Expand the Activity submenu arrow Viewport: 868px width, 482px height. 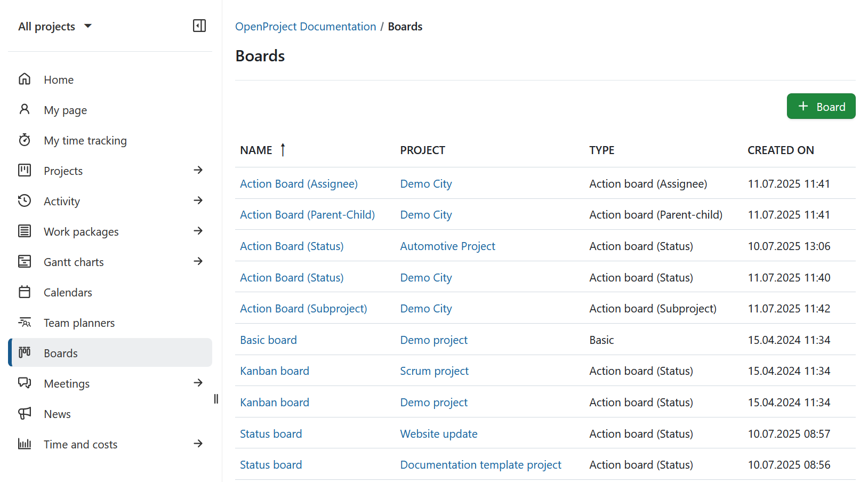198,200
